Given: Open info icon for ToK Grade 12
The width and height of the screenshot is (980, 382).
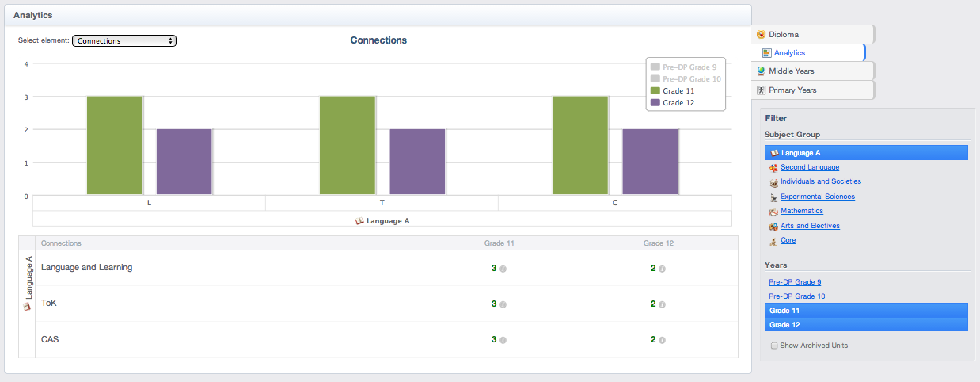Looking at the screenshot, I should click(x=662, y=304).
